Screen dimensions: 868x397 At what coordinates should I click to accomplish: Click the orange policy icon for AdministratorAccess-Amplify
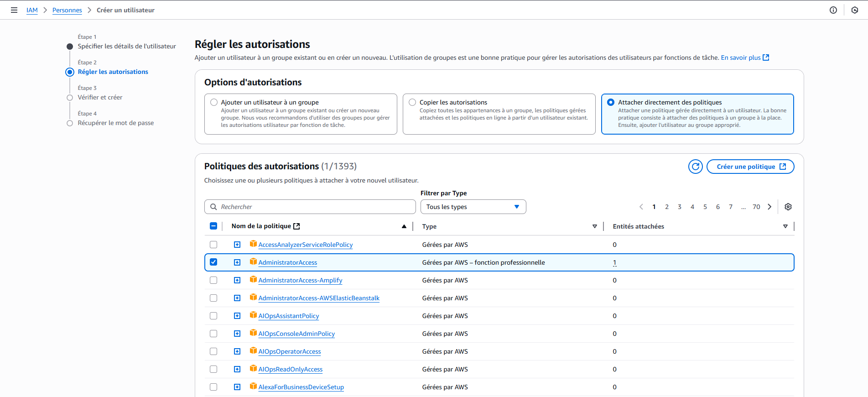pyautogui.click(x=253, y=279)
